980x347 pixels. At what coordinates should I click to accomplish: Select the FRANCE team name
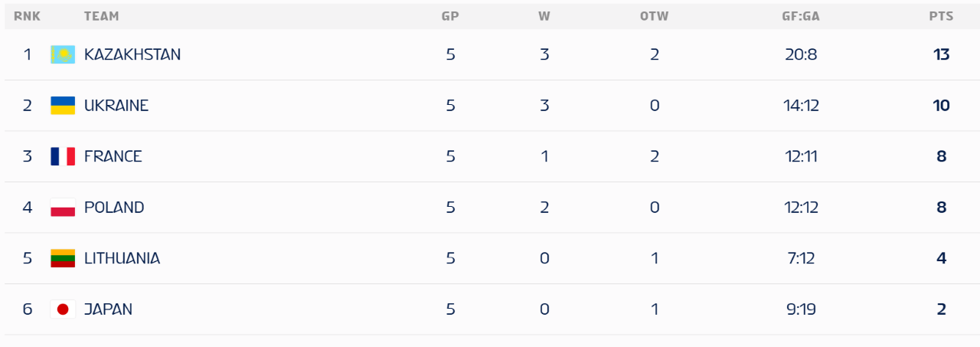tap(113, 156)
